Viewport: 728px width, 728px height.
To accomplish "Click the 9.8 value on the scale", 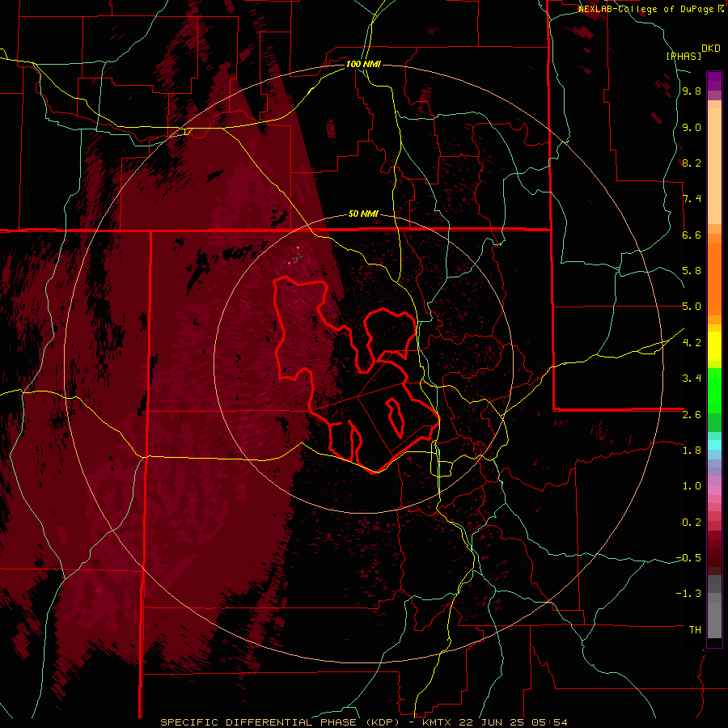I will (692, 91).
